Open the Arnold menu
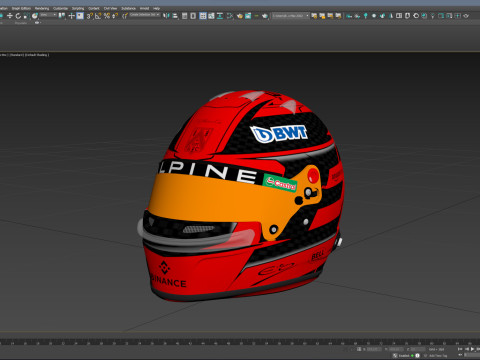The width and height of the screenshot is (480, 360). coord(144,8)
